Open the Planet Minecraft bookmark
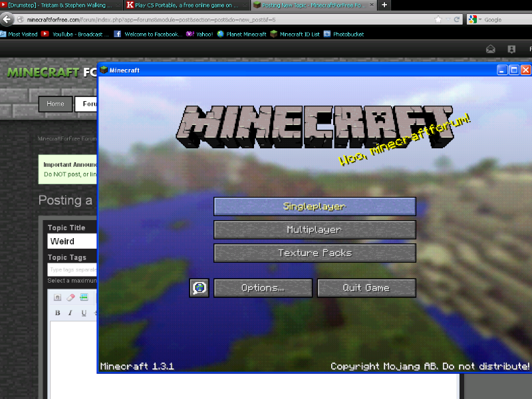The width and height of the screenshot is (532, 399). point(242,34)
